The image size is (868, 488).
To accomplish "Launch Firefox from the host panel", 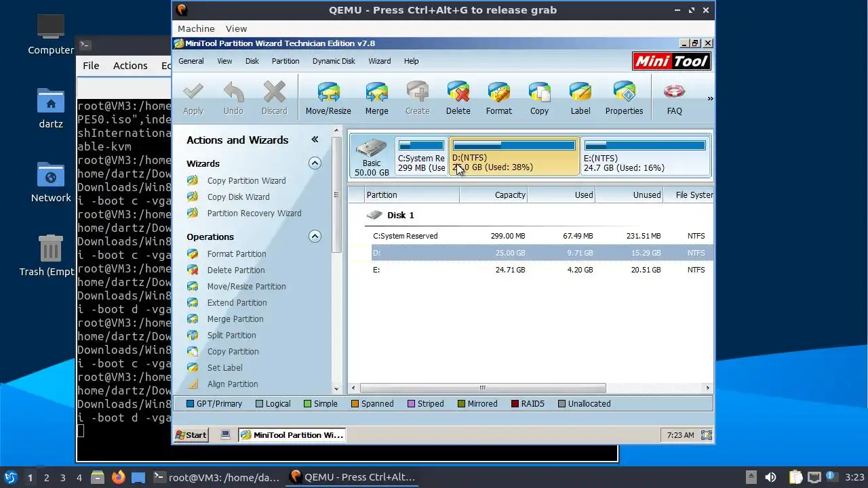I will (x=119, y=477).
